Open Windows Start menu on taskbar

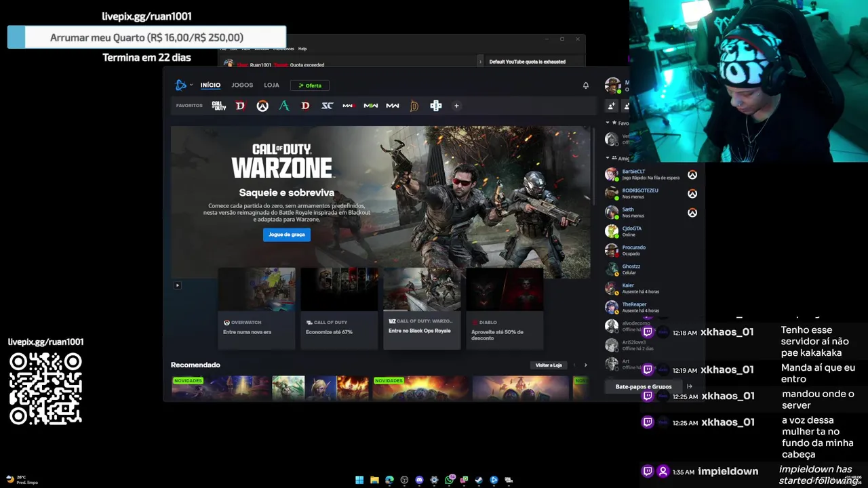click(x=359, y=480)
